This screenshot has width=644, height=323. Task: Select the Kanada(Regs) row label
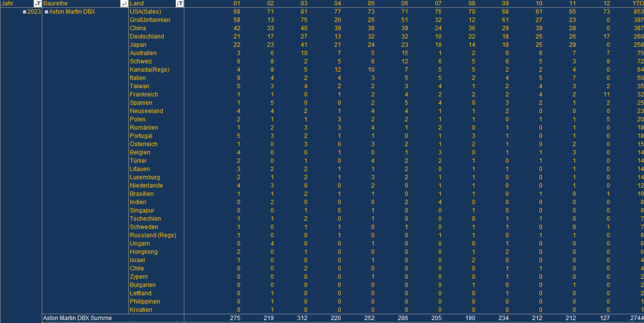click(149, 70)
